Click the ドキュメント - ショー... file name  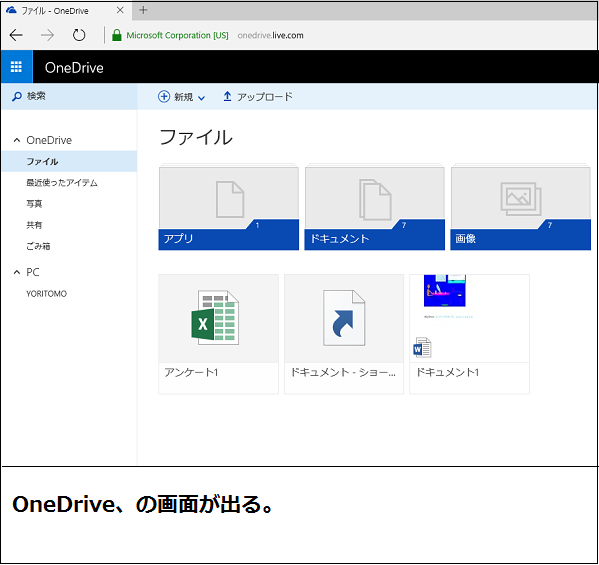coord(343,372)
